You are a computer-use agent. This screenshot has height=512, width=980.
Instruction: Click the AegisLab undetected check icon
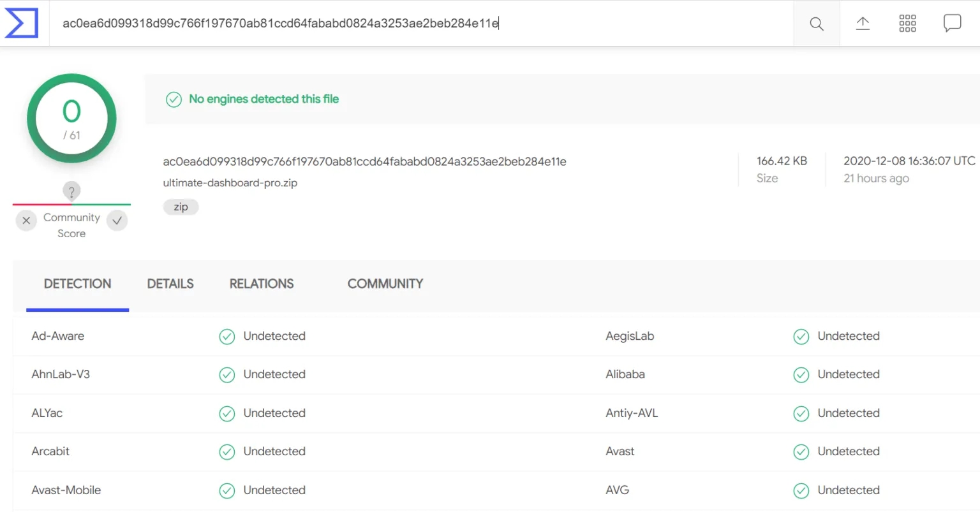801,337
